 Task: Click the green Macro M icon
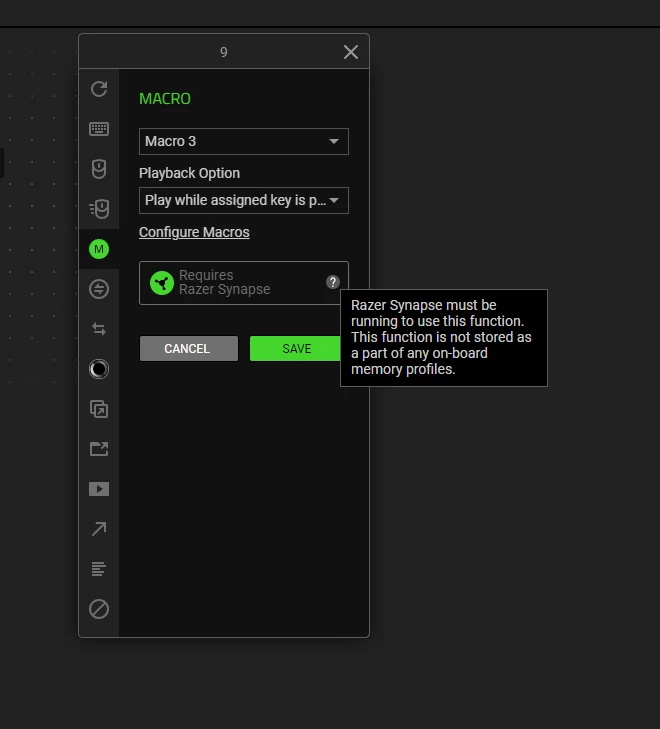click(99, 249)
